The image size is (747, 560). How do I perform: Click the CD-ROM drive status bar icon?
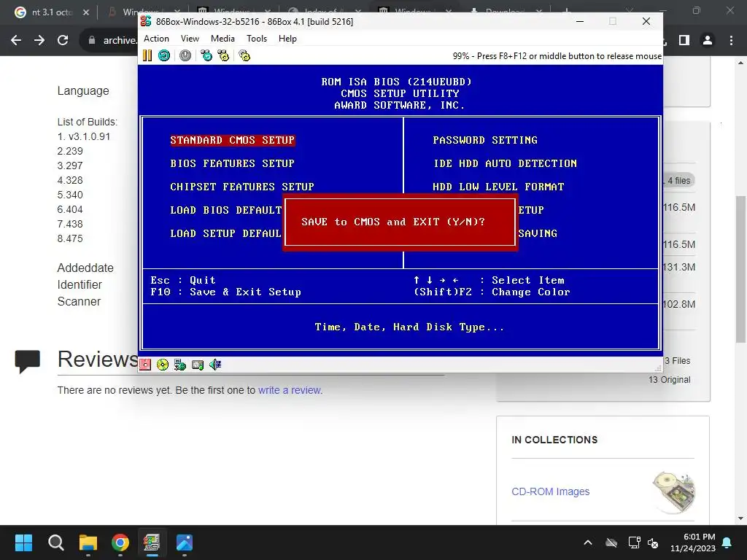(x=163, y=365)
